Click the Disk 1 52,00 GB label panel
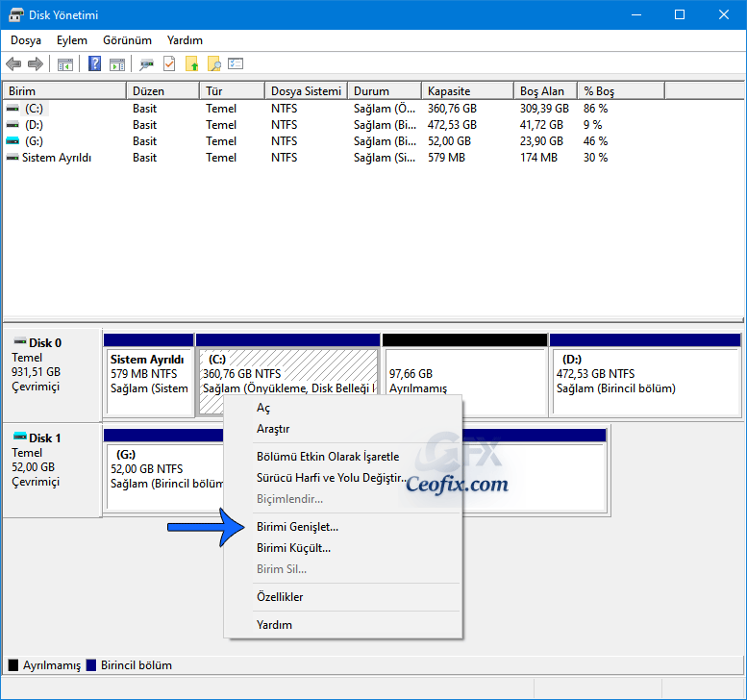The height and width of the screenshot is (700, 747). coord(53,470)
